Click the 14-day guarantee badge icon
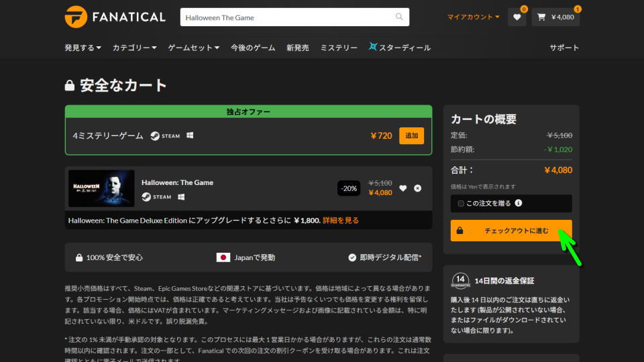Viewport: 644px width, 362px height. click(460, 281)
